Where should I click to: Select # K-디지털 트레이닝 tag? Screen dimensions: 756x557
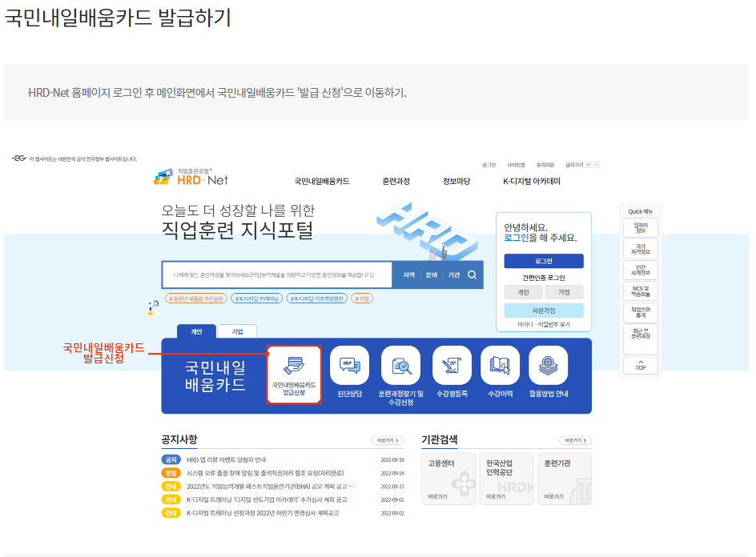click(256, 299)
